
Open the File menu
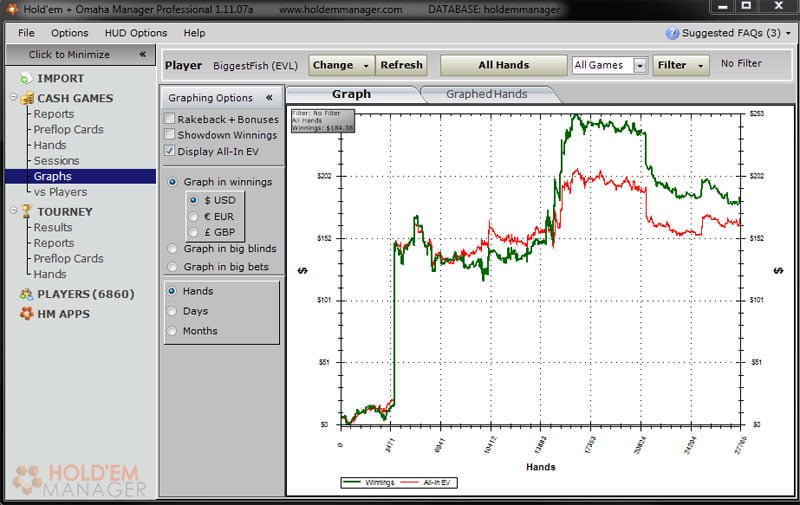pos(26,33)
